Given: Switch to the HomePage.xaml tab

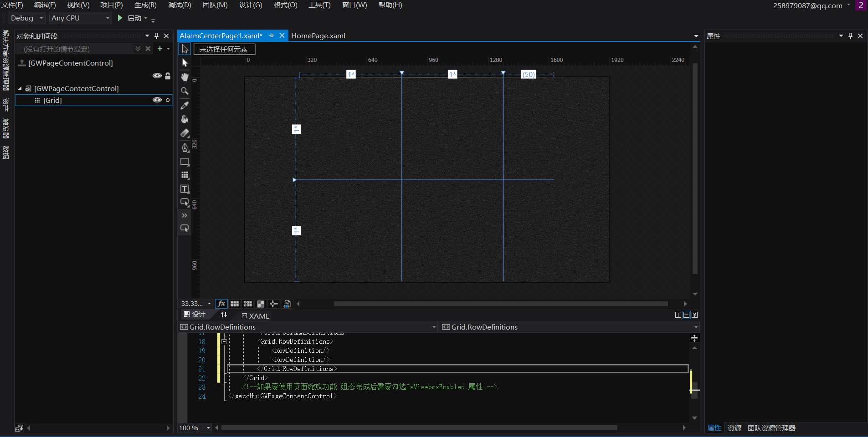Looking at the screenshot, I should click(x=318, y=36).
